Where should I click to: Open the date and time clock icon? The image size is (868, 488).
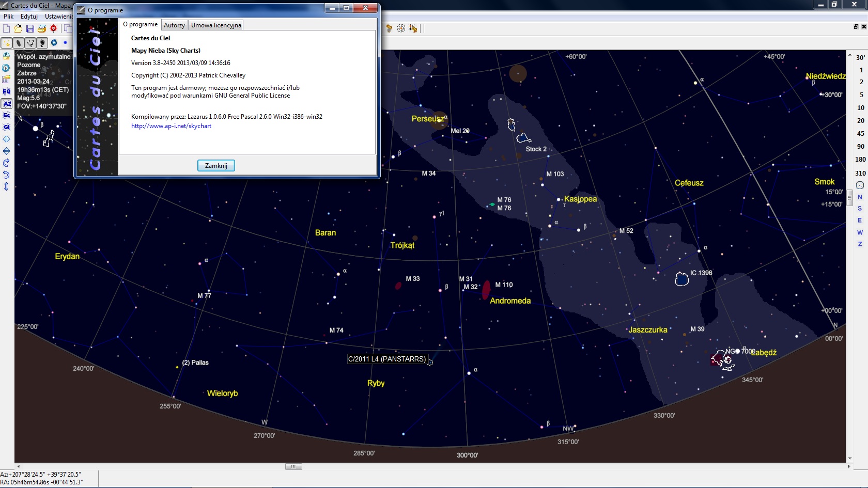click(6, 68)
